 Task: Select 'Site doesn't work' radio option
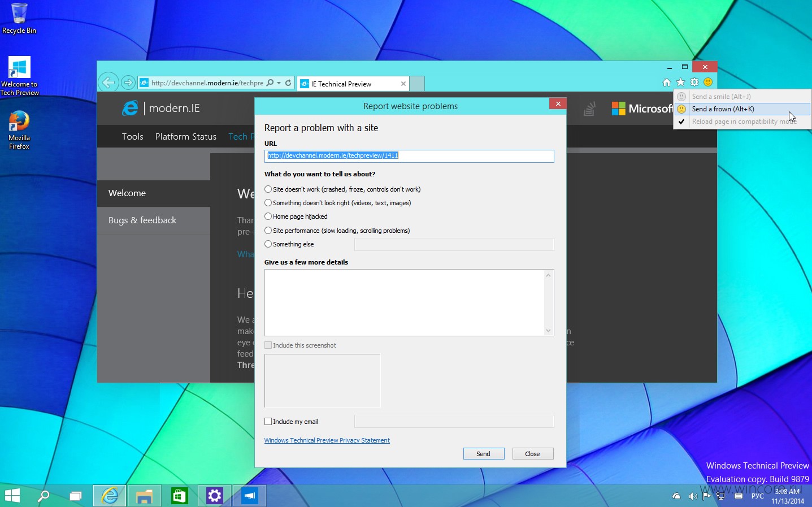[268, 189]
